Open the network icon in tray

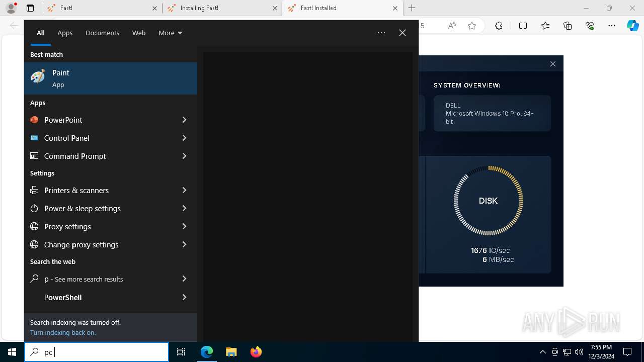pyautogui.click(x=567, y=352)
